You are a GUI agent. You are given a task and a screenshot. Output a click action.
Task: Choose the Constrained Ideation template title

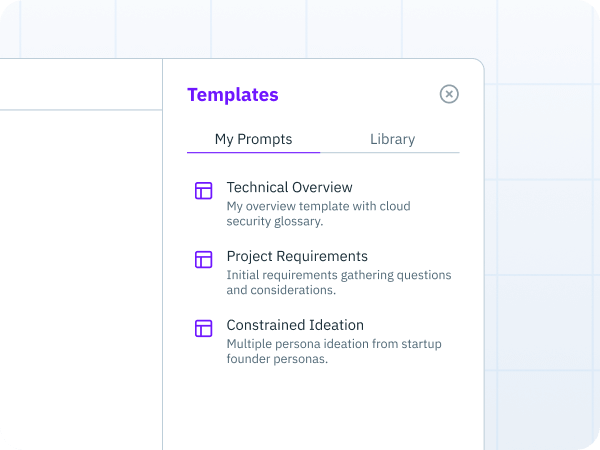(295, 325)
